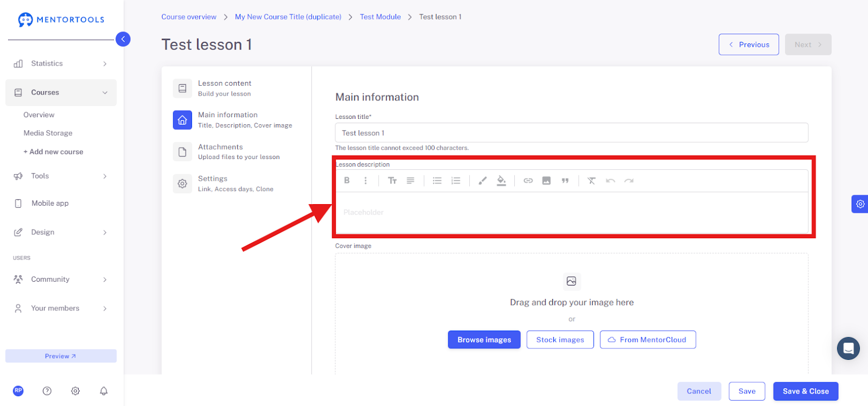Screen dimensions: 868x406
Task: Open Stock images
Action: point(560,340)
